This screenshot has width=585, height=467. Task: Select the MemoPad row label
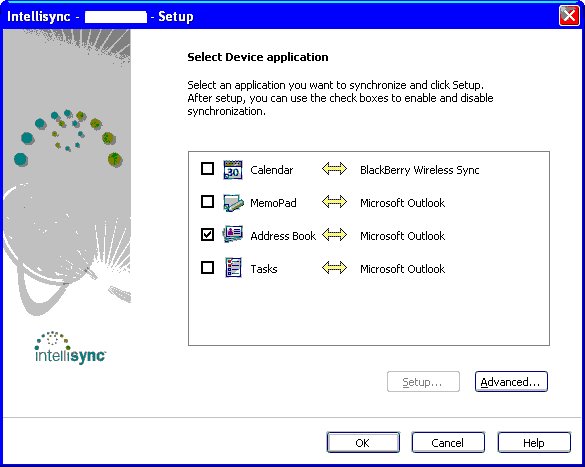tap(273, 203)
